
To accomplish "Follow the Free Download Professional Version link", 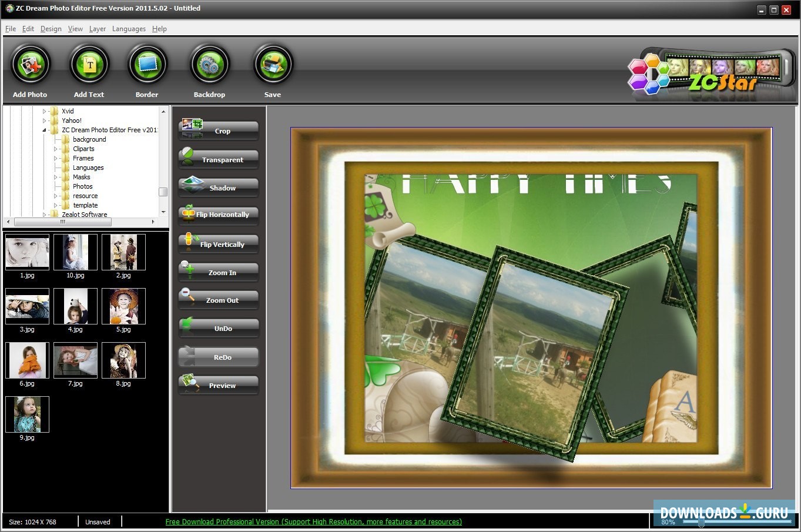I will point(314,522).
